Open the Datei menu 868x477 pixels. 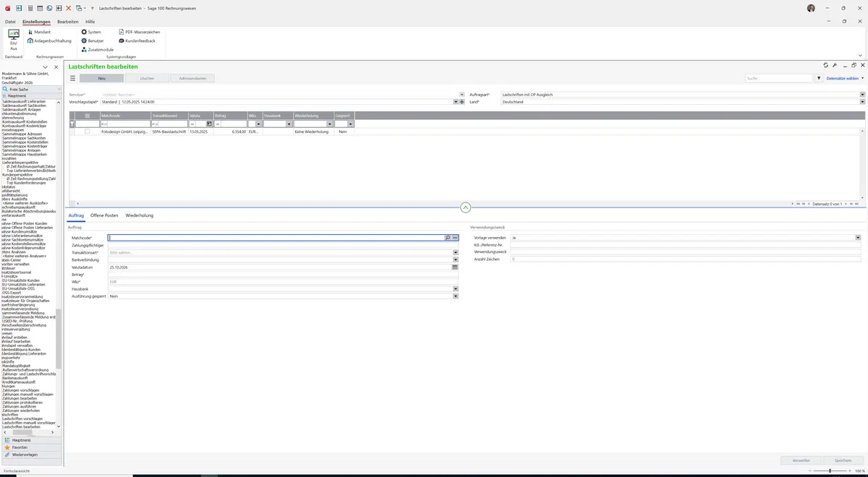tap(10, 22)
